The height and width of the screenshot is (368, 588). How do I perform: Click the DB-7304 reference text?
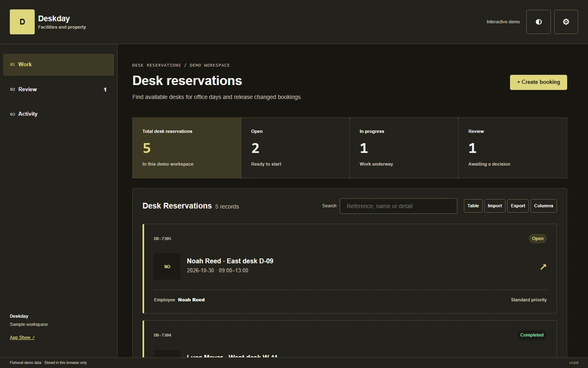click(162, 335)
